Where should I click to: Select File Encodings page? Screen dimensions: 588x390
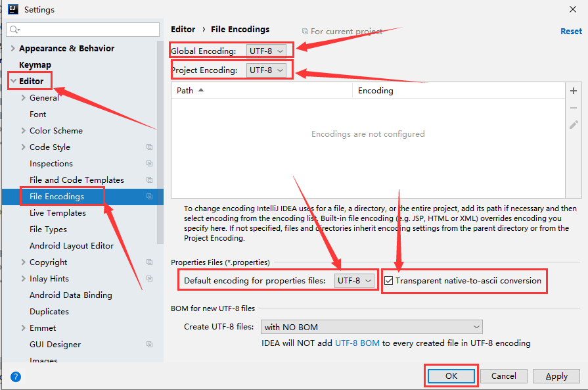57,196
